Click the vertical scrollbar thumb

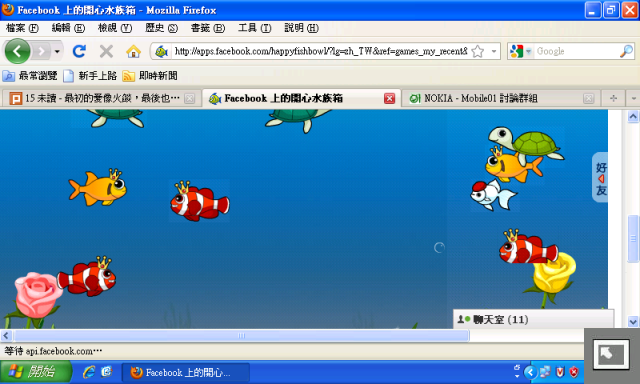point(633,239)
